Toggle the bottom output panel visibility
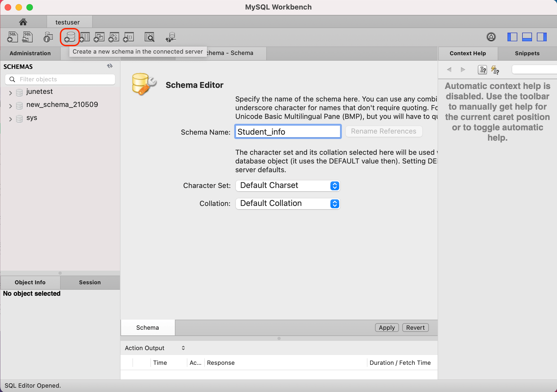 pos(527,37)
